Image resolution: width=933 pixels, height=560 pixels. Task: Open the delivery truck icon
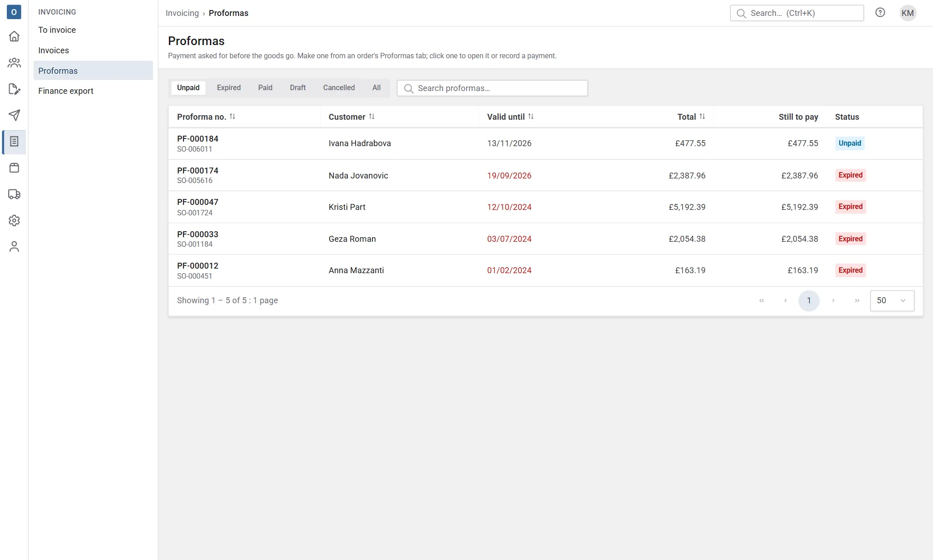14,194
